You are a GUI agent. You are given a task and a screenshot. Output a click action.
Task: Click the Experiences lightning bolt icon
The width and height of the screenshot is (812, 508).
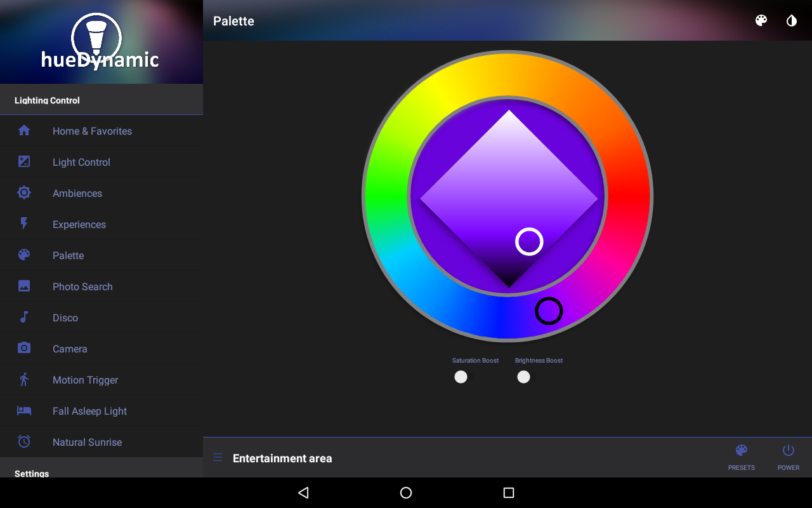[x=24, y=224]
